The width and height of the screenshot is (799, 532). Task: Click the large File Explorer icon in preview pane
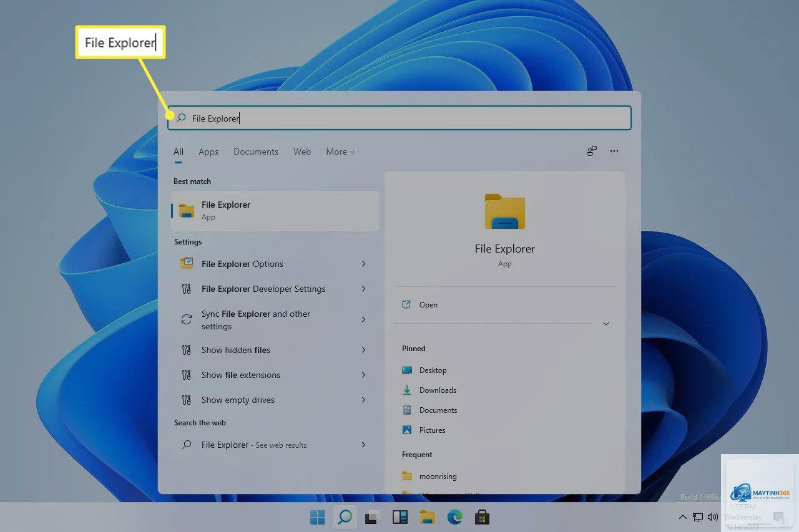(x=504, y=211)
